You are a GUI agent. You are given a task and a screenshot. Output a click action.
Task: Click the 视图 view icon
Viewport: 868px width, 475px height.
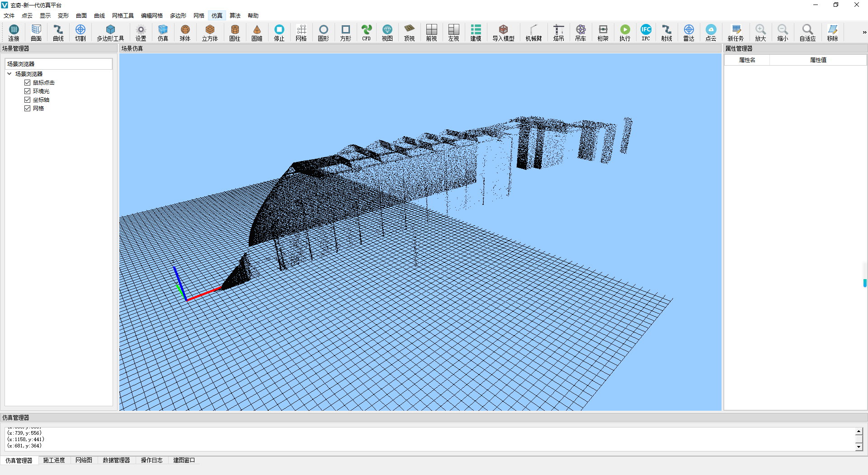(x=387, y=33)
